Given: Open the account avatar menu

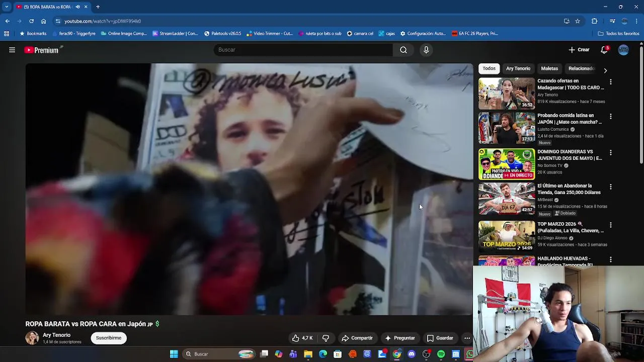Looking at the screenshot, I should click(x=623, y=50).
